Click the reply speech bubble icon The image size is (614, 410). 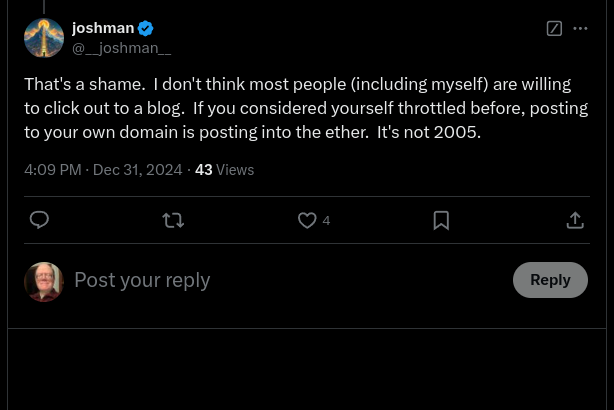40,220
